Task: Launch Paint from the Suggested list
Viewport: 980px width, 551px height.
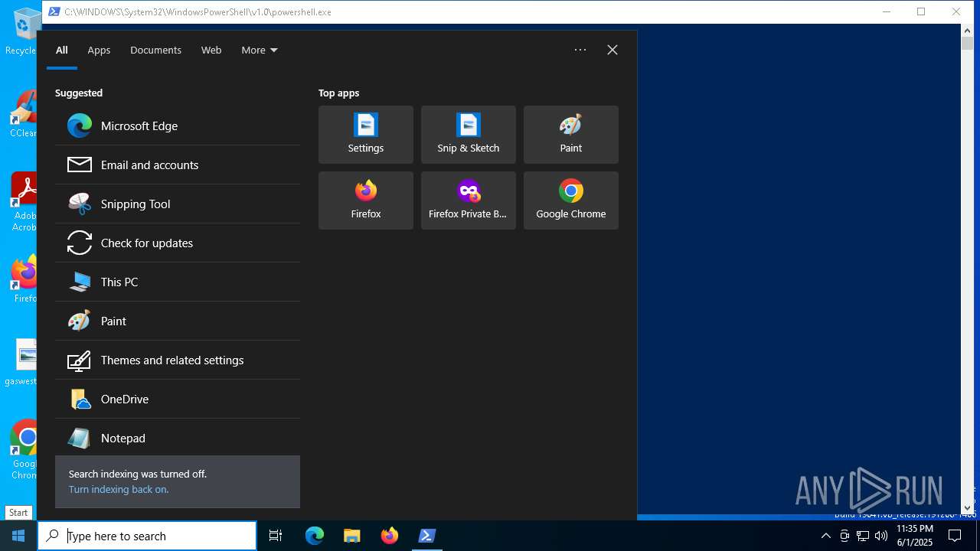Action: coord(178,321)
